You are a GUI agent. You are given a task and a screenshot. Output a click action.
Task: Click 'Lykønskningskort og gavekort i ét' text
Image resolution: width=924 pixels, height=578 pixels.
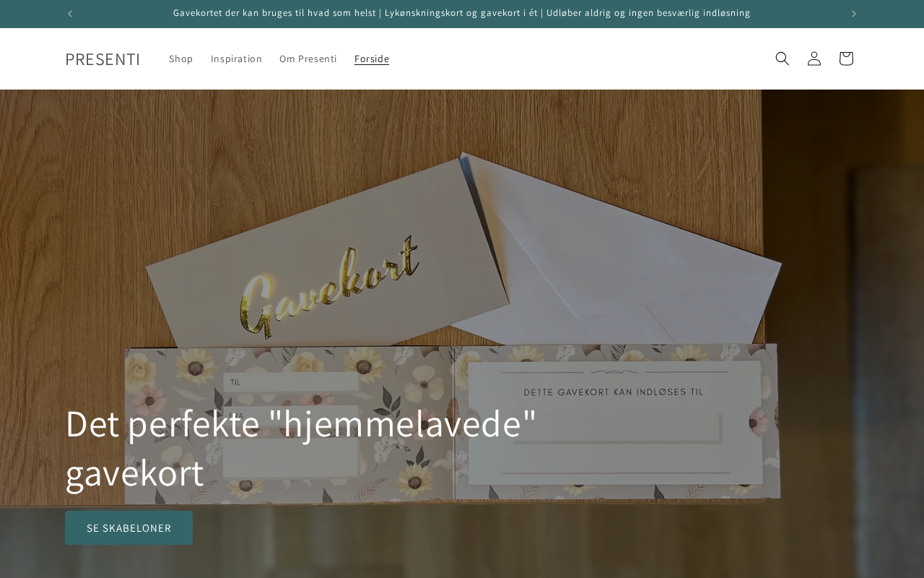click(461, 13)
